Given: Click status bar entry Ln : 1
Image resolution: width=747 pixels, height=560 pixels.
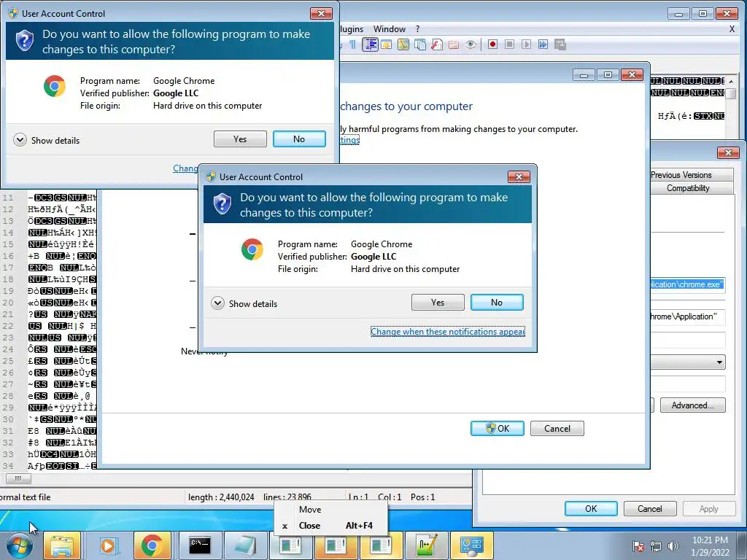Looking at the screenshot, I should (x=358, y=497).
